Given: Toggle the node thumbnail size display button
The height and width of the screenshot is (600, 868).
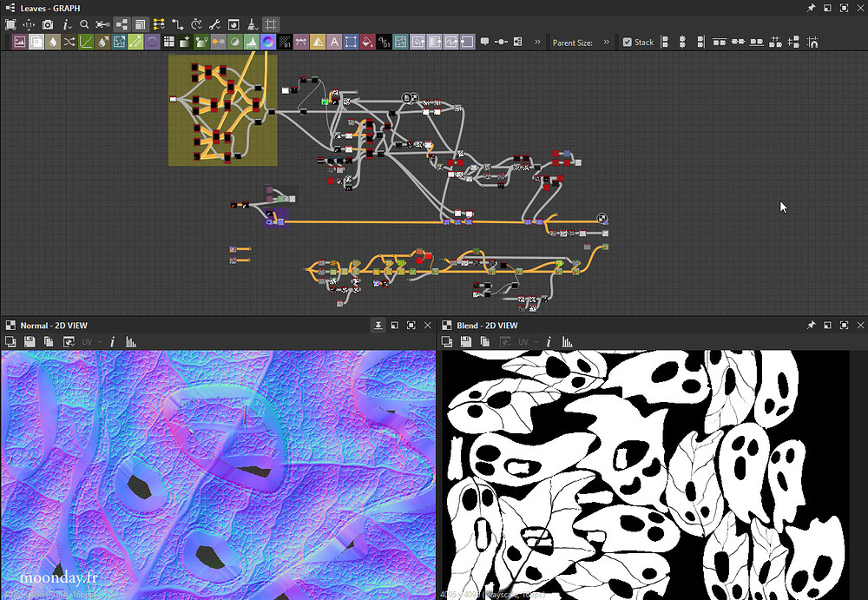Looking at the screenshot, I should [140, 24].
